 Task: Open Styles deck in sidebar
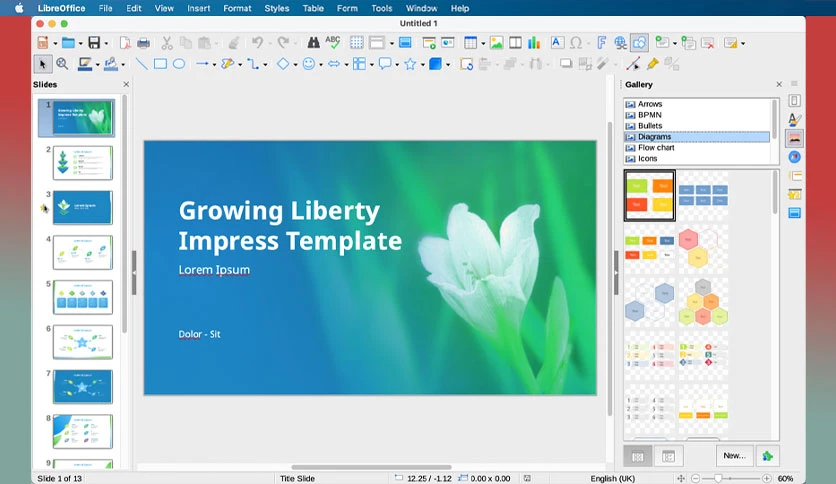click(794, 119)
